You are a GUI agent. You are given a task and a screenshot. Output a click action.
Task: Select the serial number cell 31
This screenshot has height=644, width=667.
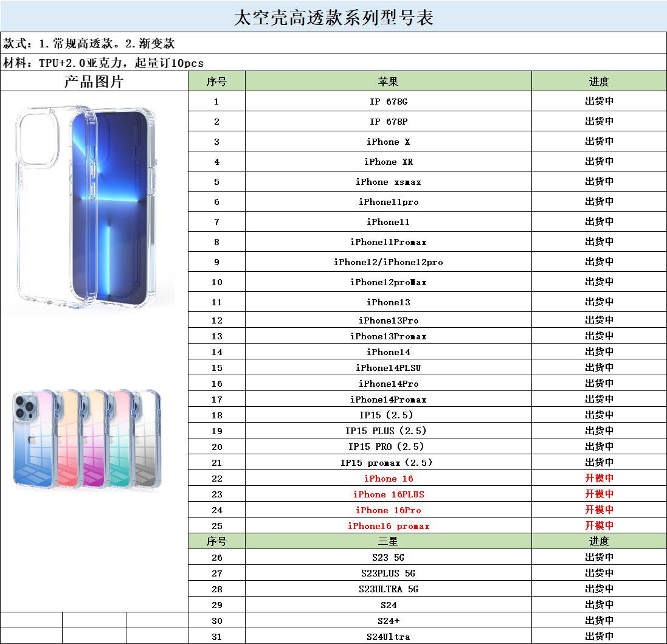(x=216, y=636)
